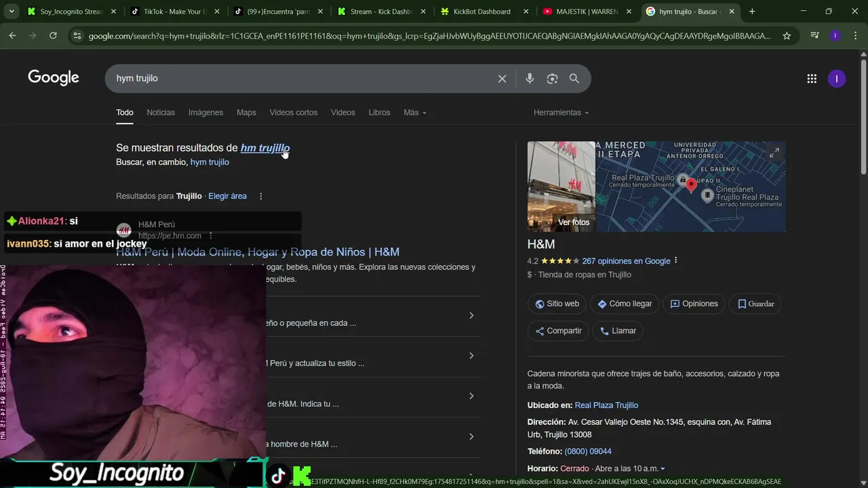Select the Noticias search filter
The width and height of the screenshot is (868, 488).
(x=161, y=113)
